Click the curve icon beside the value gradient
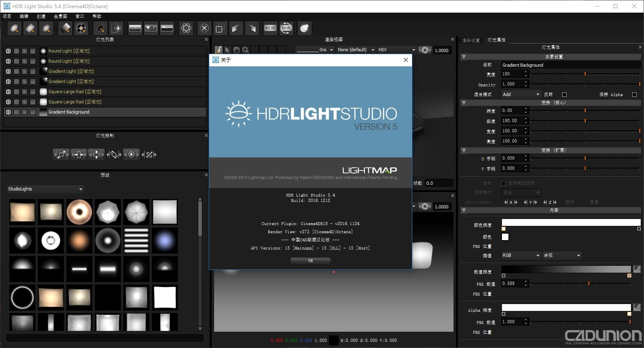Screen dimensions: 644x348 point(637,269)
